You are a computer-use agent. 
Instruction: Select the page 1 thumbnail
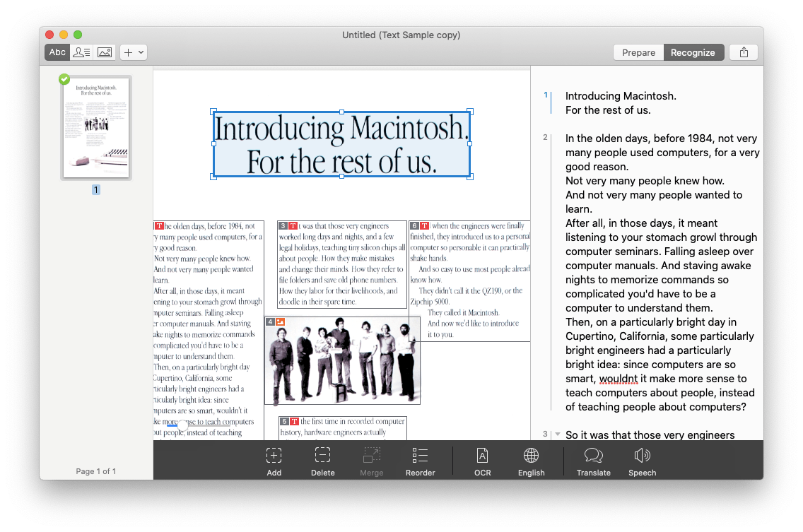pyautogui.click(x=96, y=128)
